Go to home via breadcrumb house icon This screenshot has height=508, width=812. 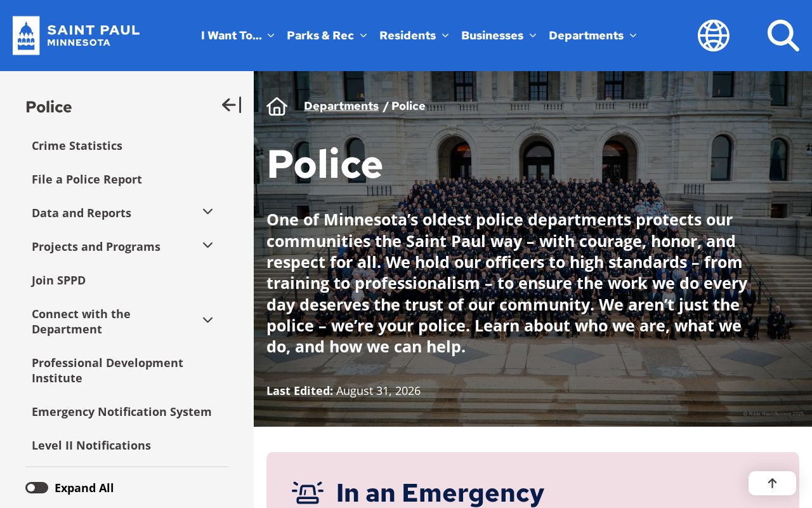(x=277, y=106)
